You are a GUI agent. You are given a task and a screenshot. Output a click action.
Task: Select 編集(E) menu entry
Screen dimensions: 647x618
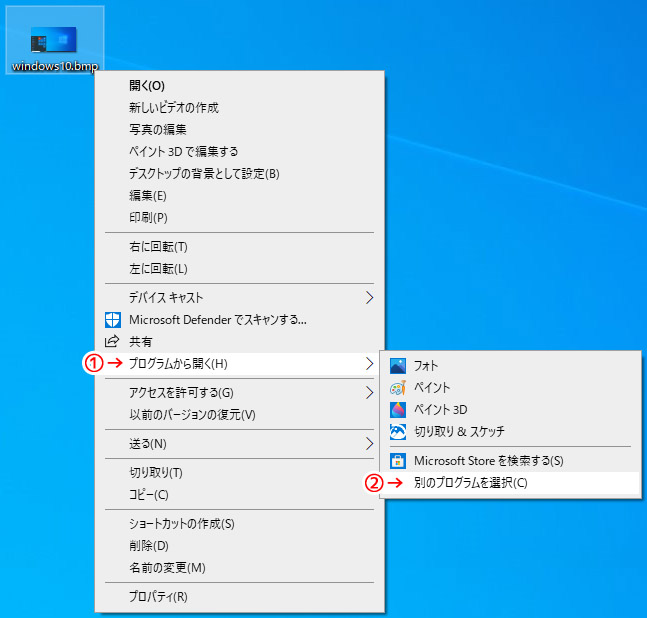239,196
